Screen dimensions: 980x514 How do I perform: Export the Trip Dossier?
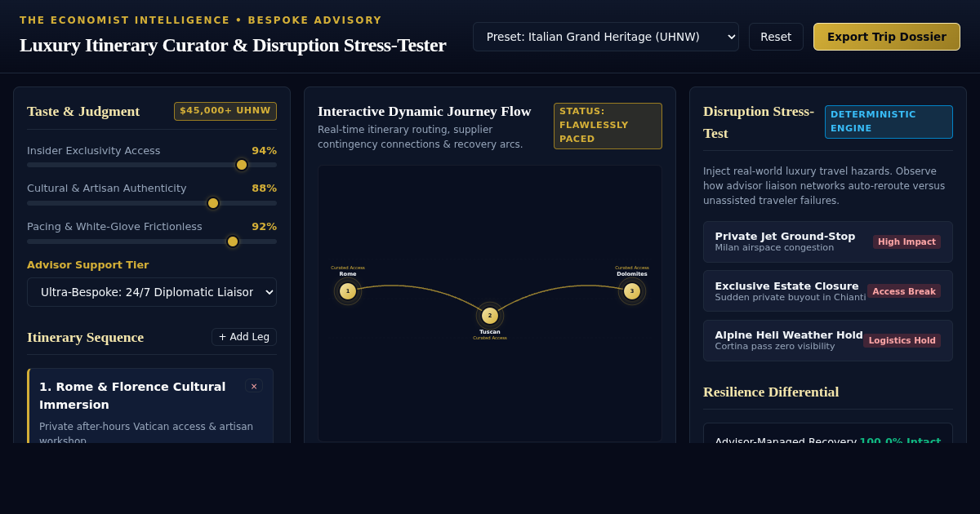tap(886, 37)
